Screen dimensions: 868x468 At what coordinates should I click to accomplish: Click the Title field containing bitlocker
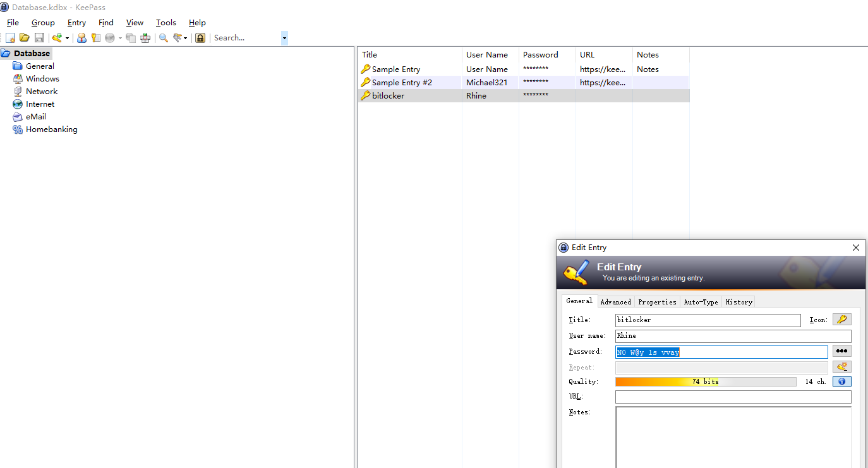click(708, 320)
